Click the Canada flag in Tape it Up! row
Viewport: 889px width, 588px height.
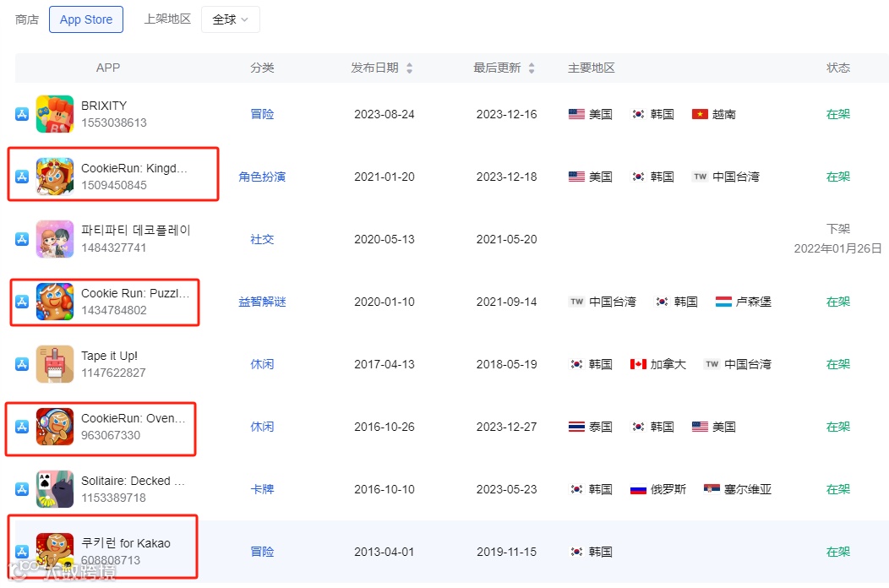pos(638,364)
